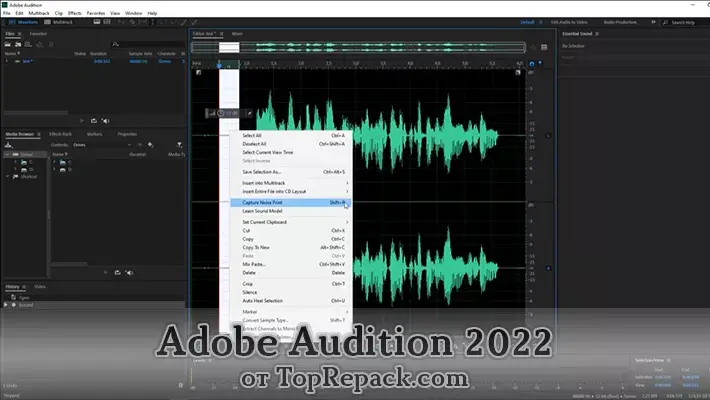Click the Default workspace menu icon

(541, 22)
